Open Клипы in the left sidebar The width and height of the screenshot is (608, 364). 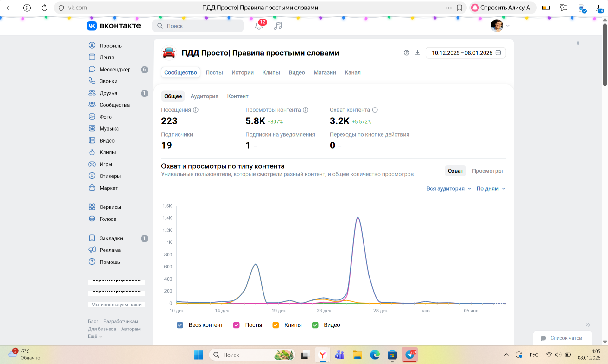pos(107,152)
